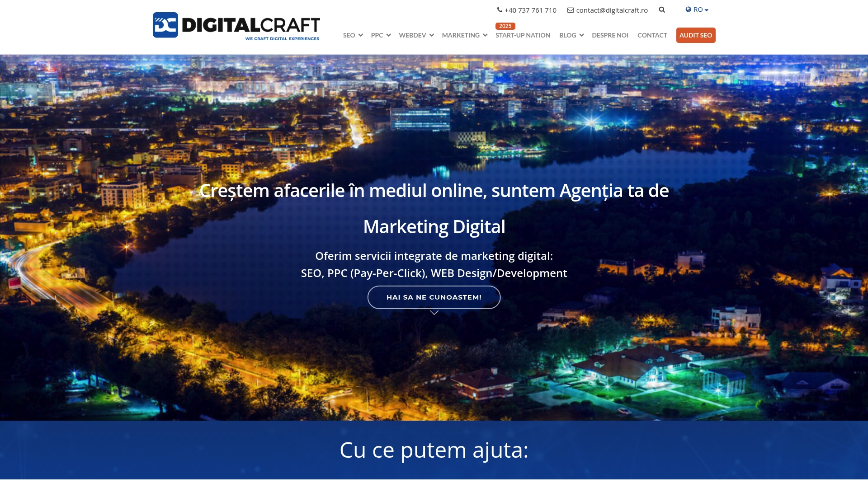
Task: Click the 2025 badge above START-UP NATION
Action: tap(505, 26)
